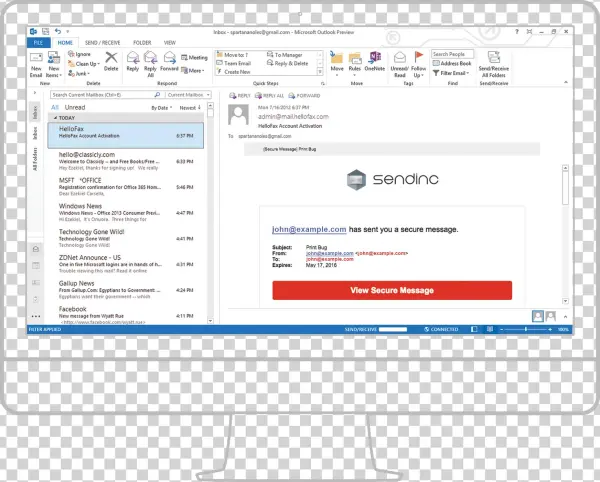Open the Mail navigation icon
The image size is (600, 482).
point(36,249)
